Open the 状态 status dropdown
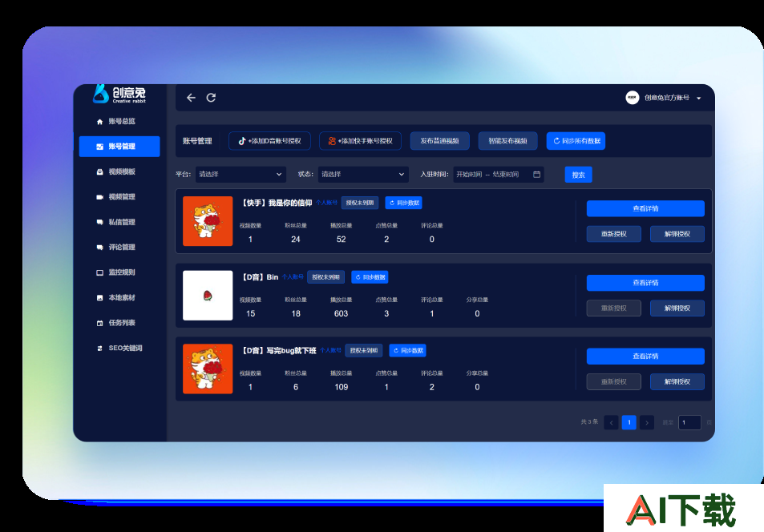The image size is (764, 532). [x=363, y=175]
